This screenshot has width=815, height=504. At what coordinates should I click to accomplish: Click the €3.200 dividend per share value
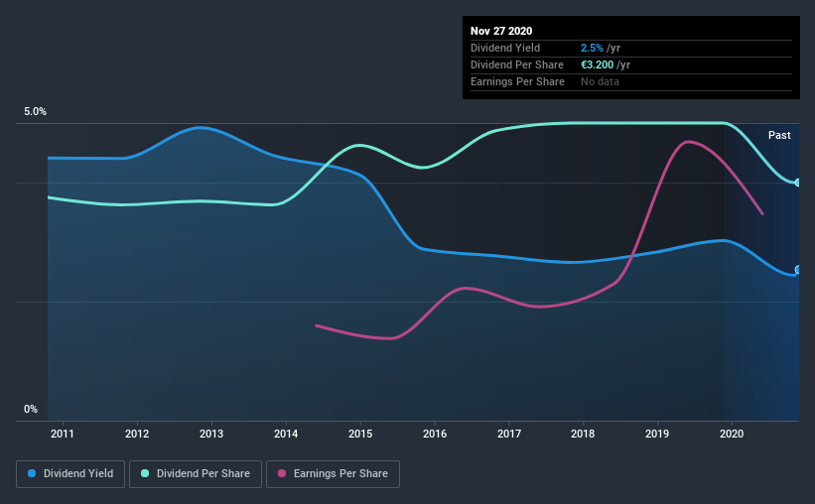(x=597, y=64)
